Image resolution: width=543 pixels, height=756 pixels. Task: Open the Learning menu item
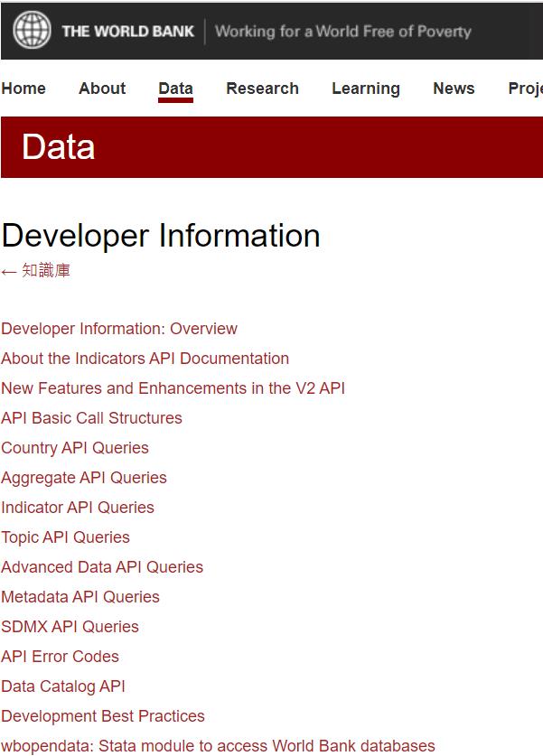tap(366, 89)
